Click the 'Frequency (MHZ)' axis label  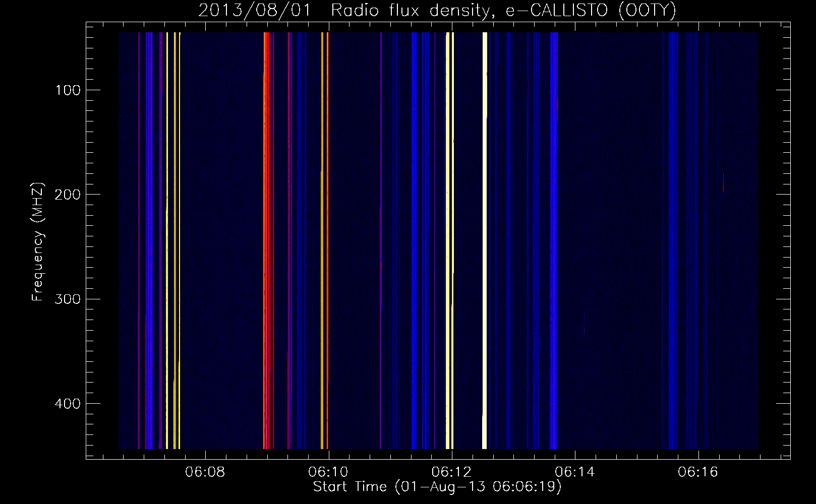[x=38, y=242]
